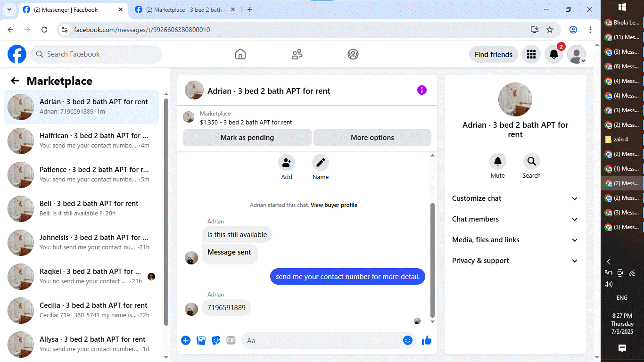
Task: Expand Chat members section
Action: (515, 219)
